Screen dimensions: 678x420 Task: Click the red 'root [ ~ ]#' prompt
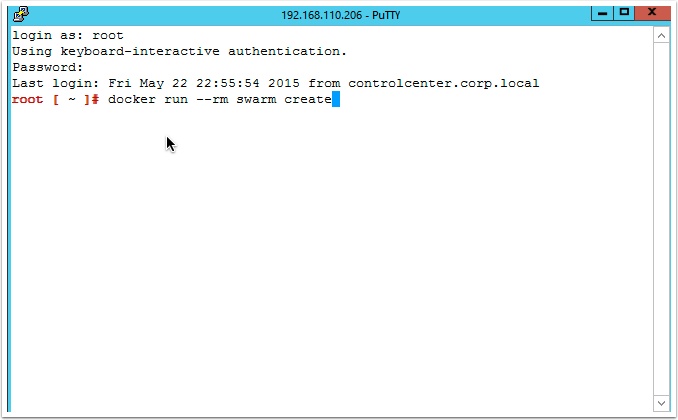(56, 99)
